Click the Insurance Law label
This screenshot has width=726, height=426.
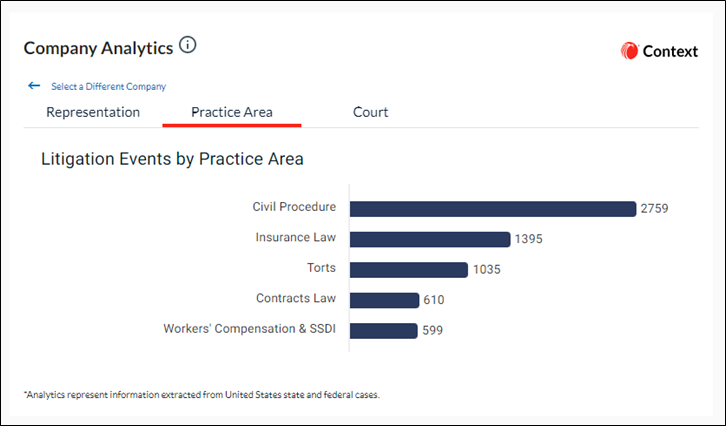pos(295,238)
